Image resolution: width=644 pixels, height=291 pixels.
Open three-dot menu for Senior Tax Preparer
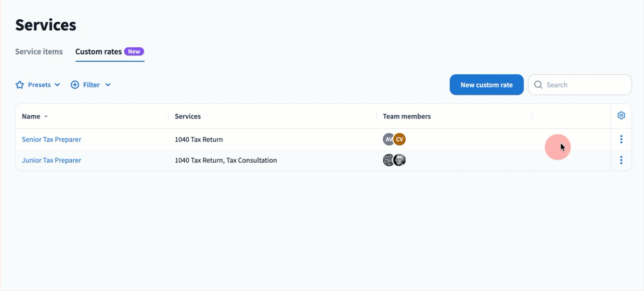(x=621, y=139)
